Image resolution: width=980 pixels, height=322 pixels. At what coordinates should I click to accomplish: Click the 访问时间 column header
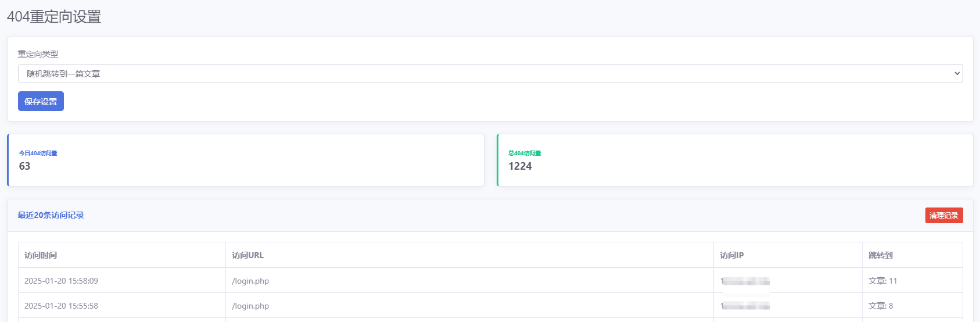[41, 255]
